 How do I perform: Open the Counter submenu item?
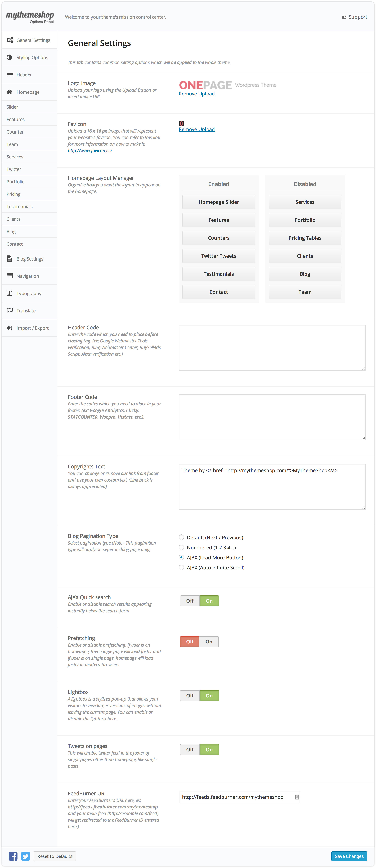pyautogui.click(x=29, y=132)
